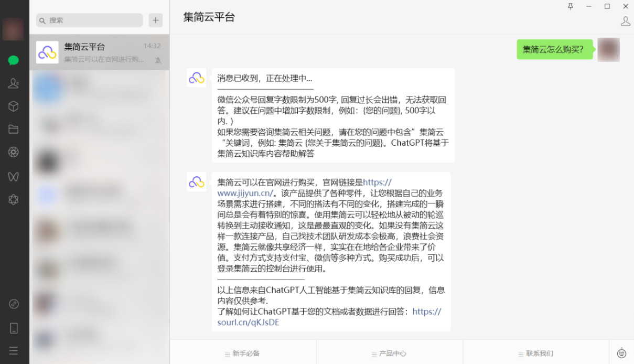Click the 集简云可以在官网进行购... preview text
This screenshot has height=364, width=634.
(x=104, y=59)
